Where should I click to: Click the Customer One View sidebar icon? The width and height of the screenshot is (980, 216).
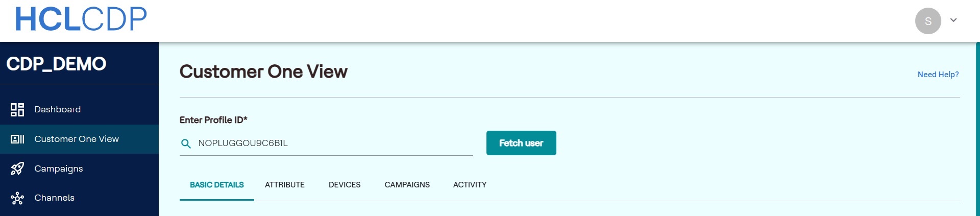coord(17,139)
